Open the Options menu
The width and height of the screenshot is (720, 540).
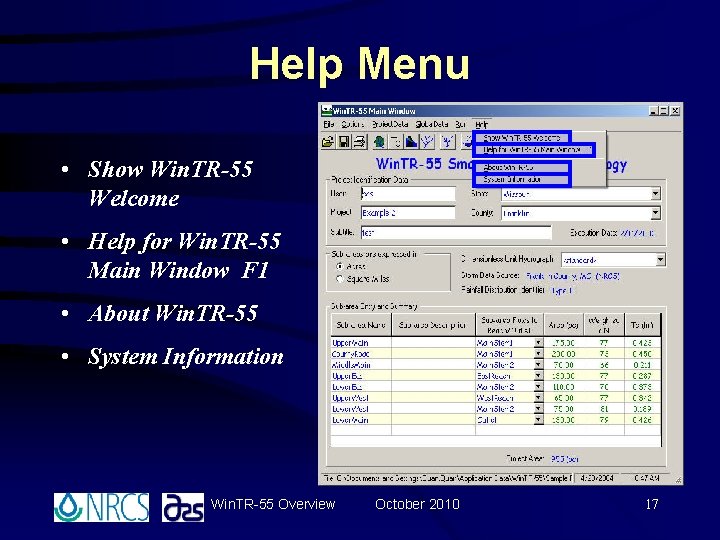coord(353,124)
